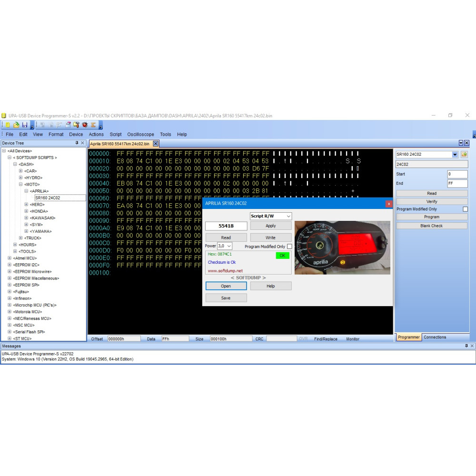
Task: Click the Save floppy disk icon
Action: click(25, 125)
